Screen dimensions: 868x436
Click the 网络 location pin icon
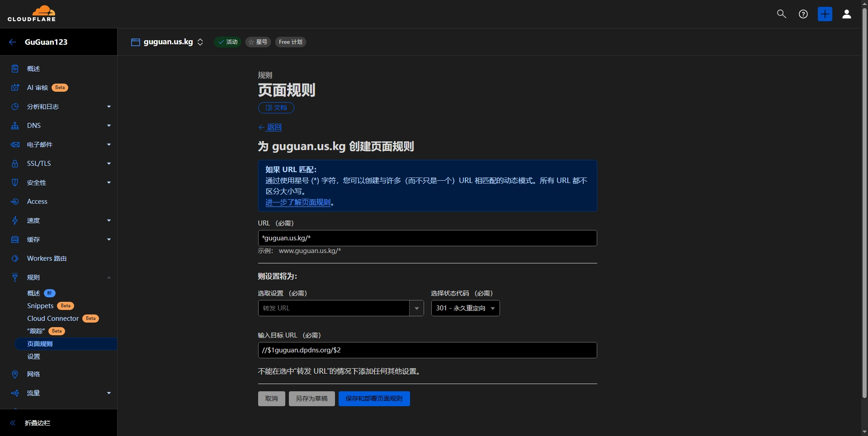[15, 374]
